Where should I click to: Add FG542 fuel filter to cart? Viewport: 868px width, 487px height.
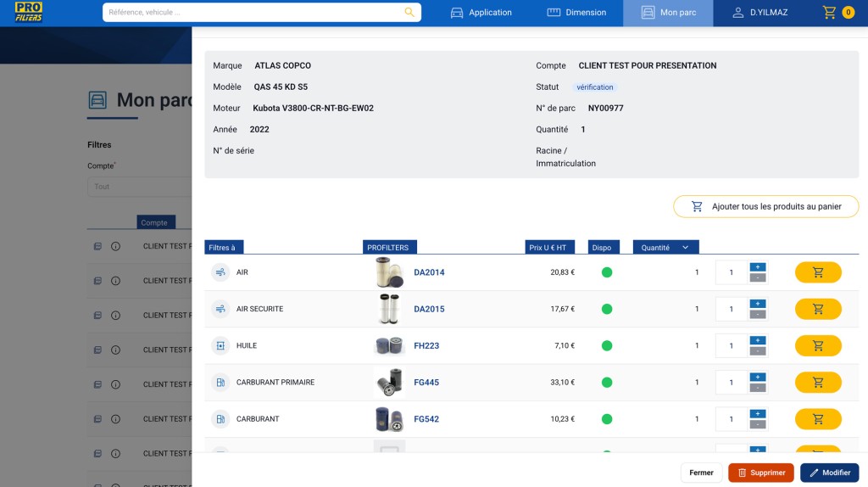818,419
